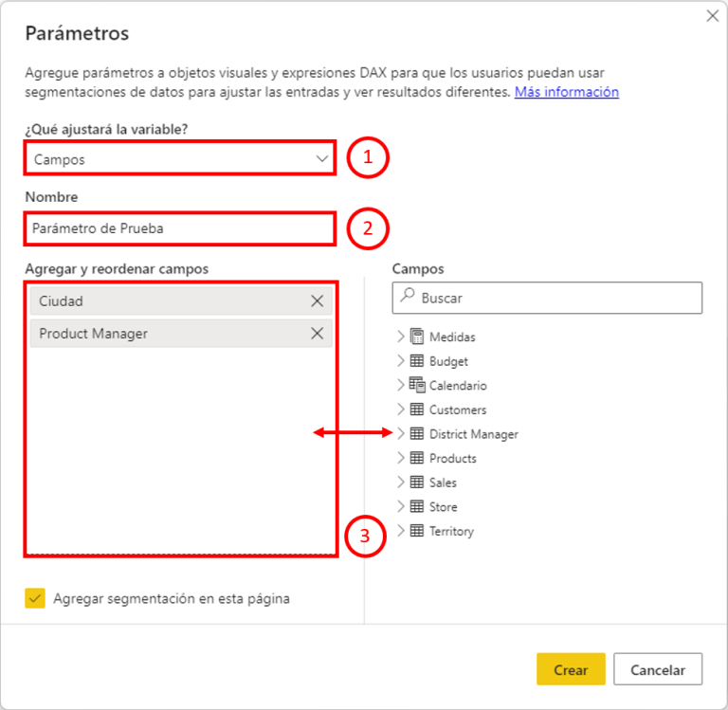Click the Buscar search field
This screenshot has height=710, width=728.
click(547, 298)
